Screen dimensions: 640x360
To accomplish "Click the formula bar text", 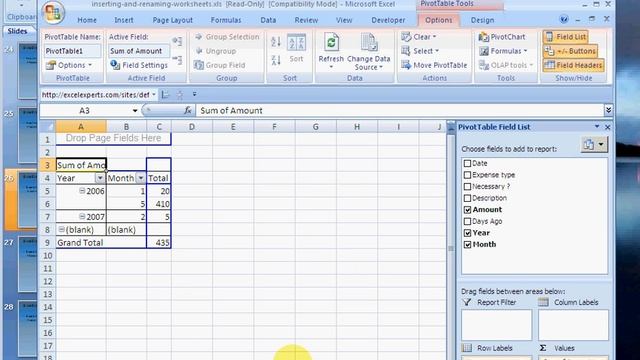I will point(231,111).
